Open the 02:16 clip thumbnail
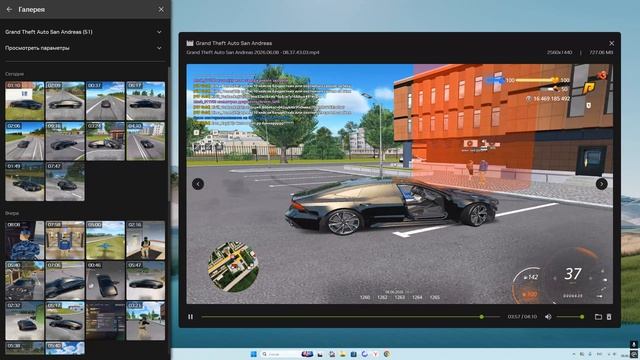The height and width of the screenshot is (360, 640). [146, 240]
